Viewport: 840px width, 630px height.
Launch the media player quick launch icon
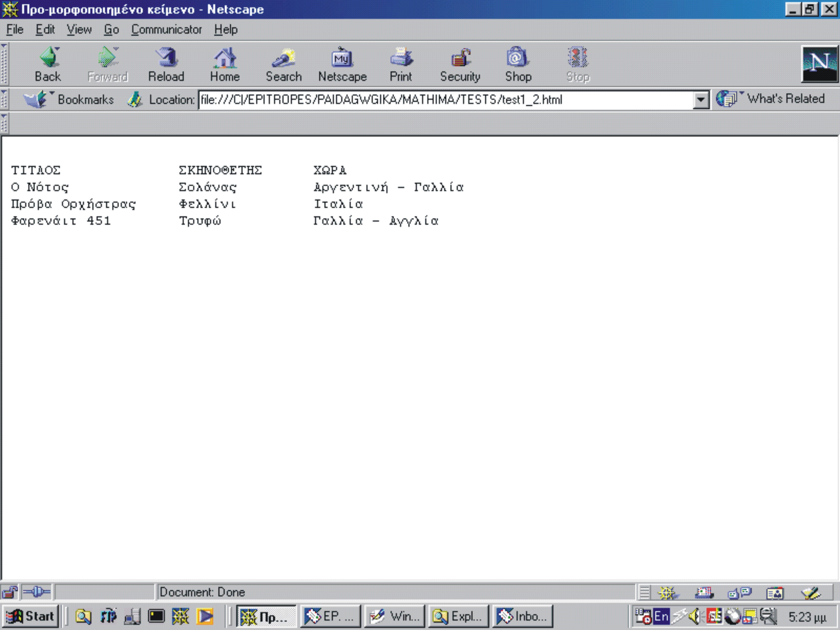click(205, 616)
